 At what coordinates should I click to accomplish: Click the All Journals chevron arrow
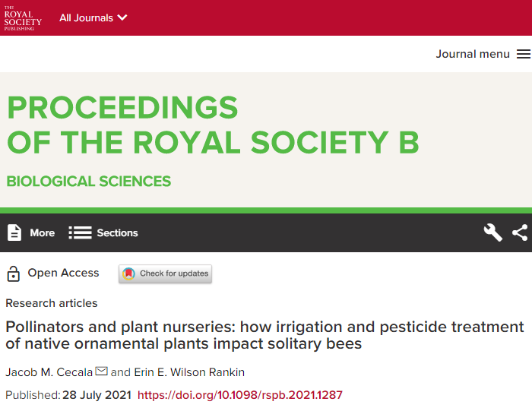[x=122, y=17]
